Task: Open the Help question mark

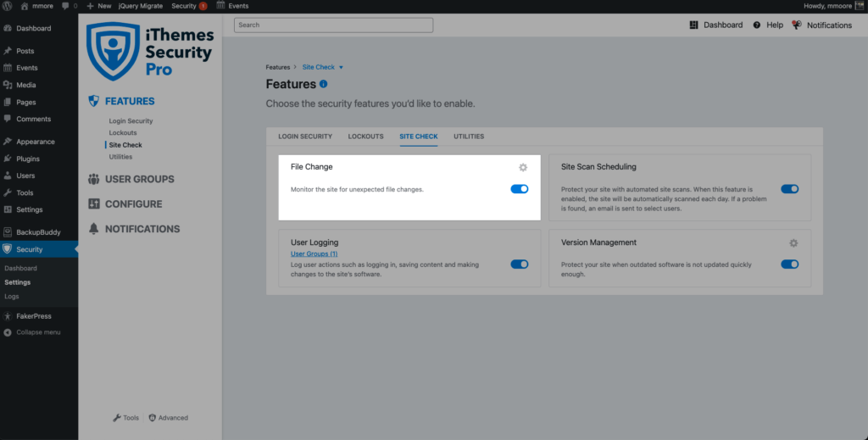Action: pyautogui.click(x=757, y=25)
